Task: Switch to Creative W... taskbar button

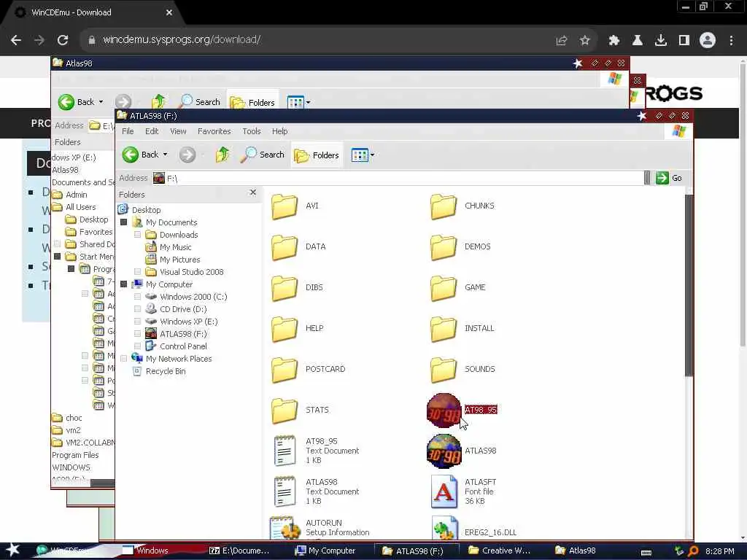Action: [499, 551]
